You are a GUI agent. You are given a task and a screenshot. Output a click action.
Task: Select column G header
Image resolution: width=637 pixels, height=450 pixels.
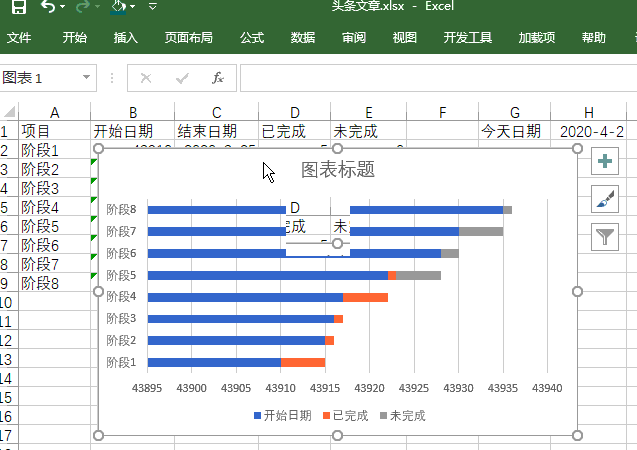tap(515, 112)
